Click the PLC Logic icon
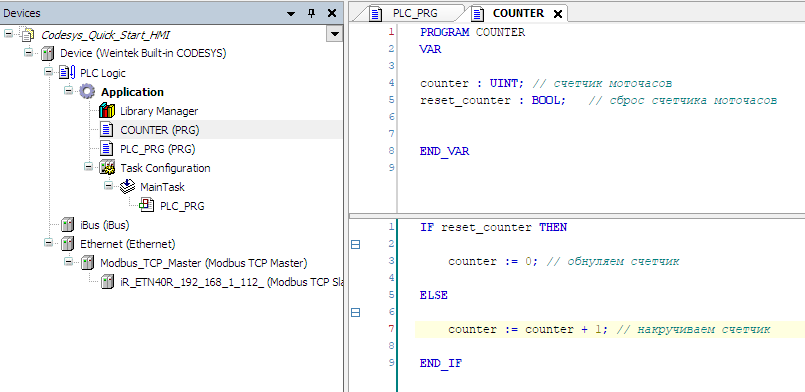 (67, 73)
